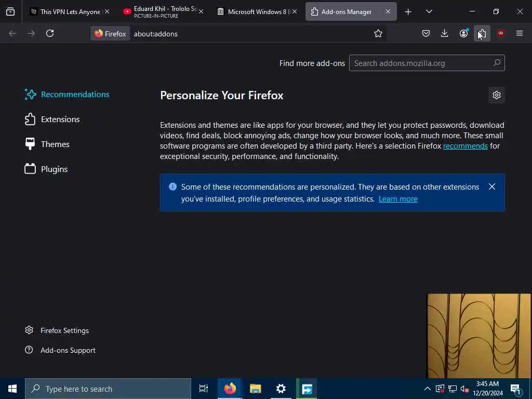Go forward one page
This screenshot has height=399, width=532.
(31, 33)
